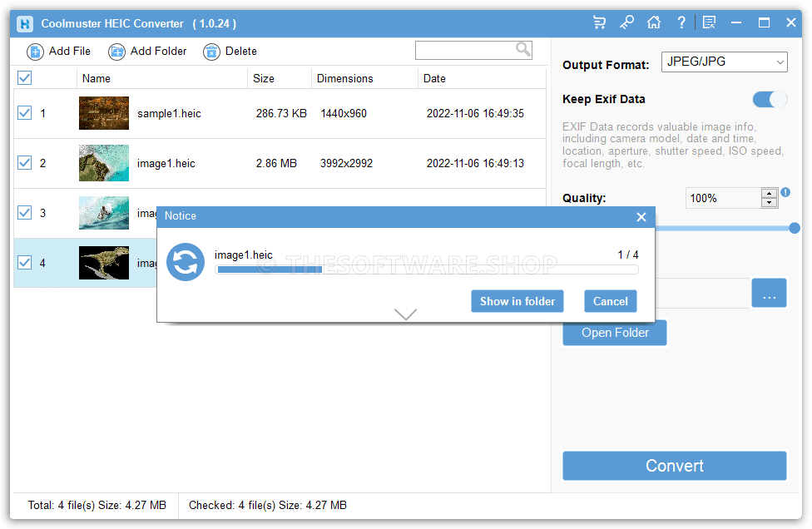Uncheck the image1.heic row checkbox

tap(24, 163)
